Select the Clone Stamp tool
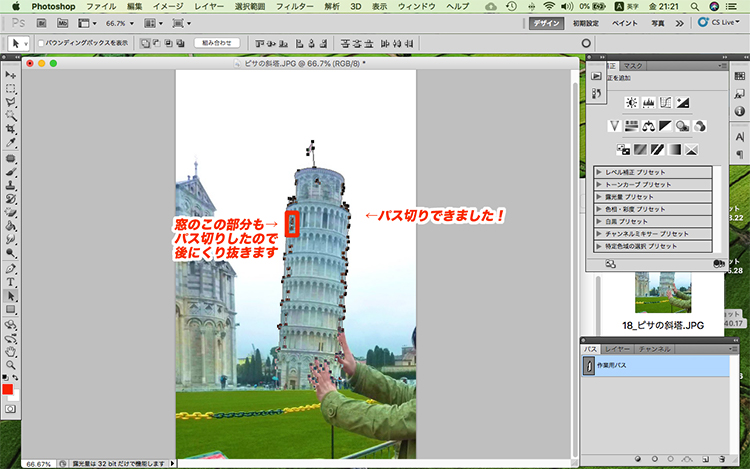This screenshot has height=469, width=750. click(x=11, y=185)
